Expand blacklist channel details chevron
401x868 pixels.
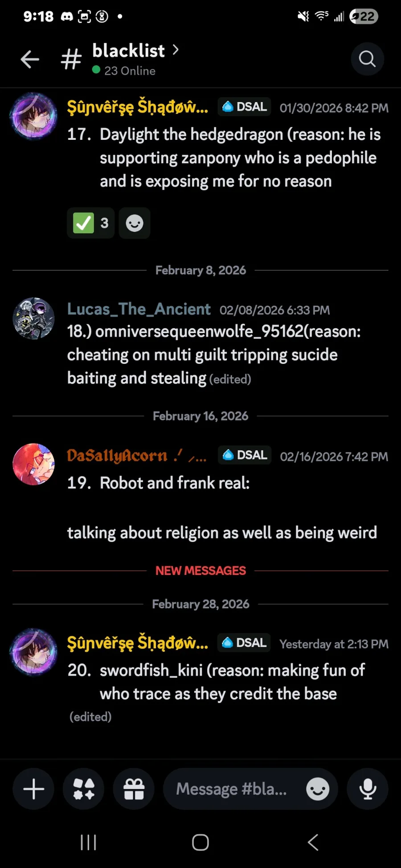tap(176, 50)
